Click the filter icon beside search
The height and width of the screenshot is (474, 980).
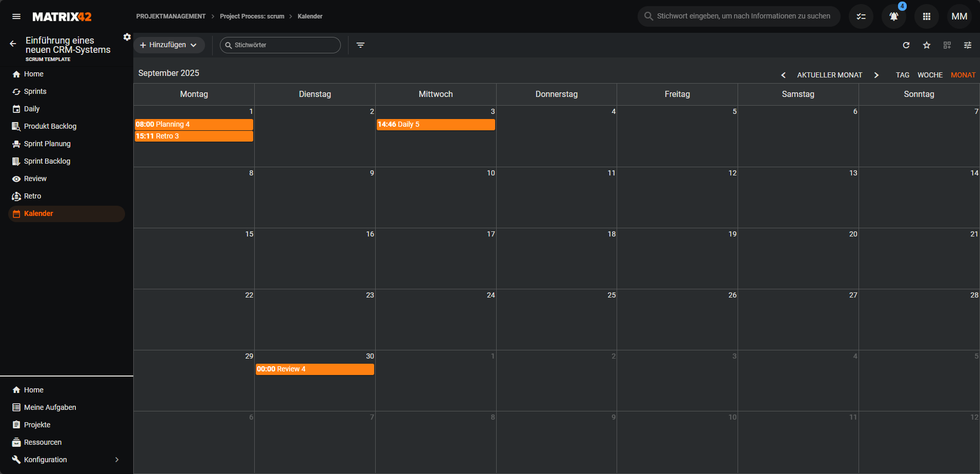click(360, 45)
